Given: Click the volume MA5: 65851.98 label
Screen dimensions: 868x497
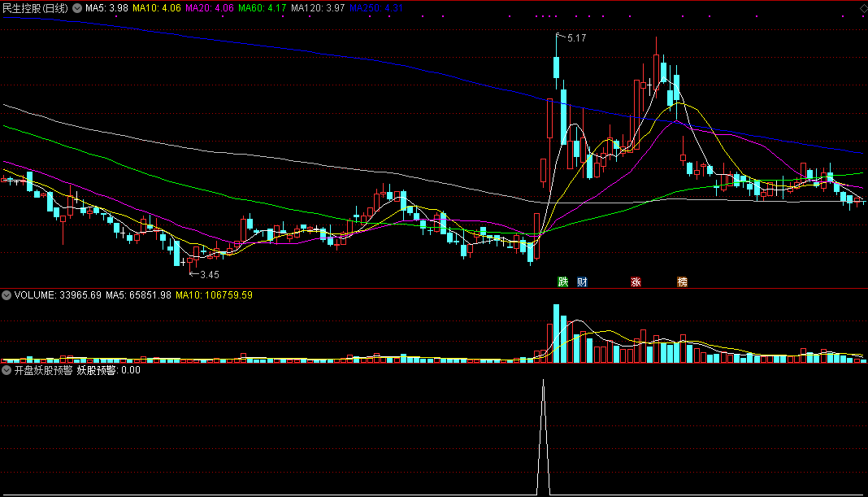Looking at the screenshot, I should pyautogui.click(x=138, y=295).
